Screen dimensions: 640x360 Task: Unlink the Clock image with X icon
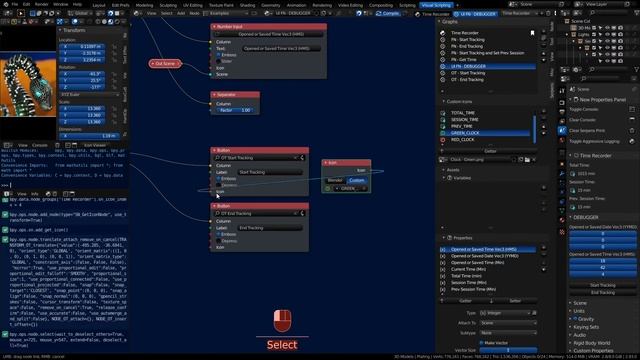[x=534, y=160]
